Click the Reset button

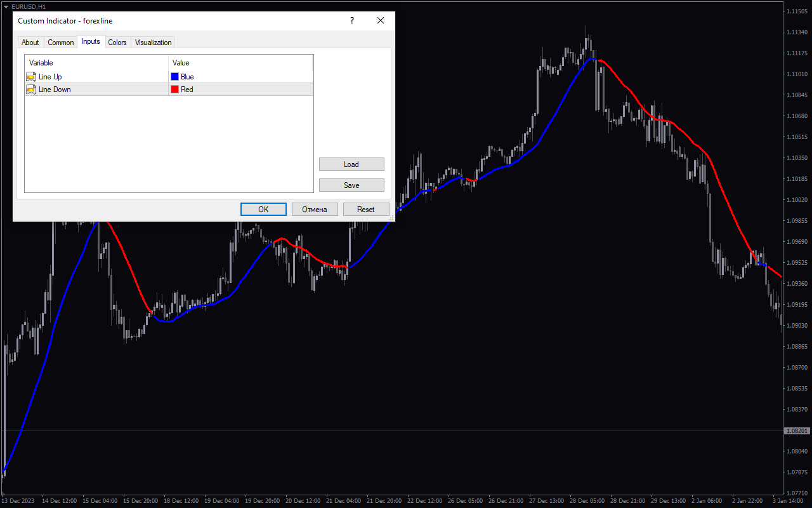click(x=366, y=209)
